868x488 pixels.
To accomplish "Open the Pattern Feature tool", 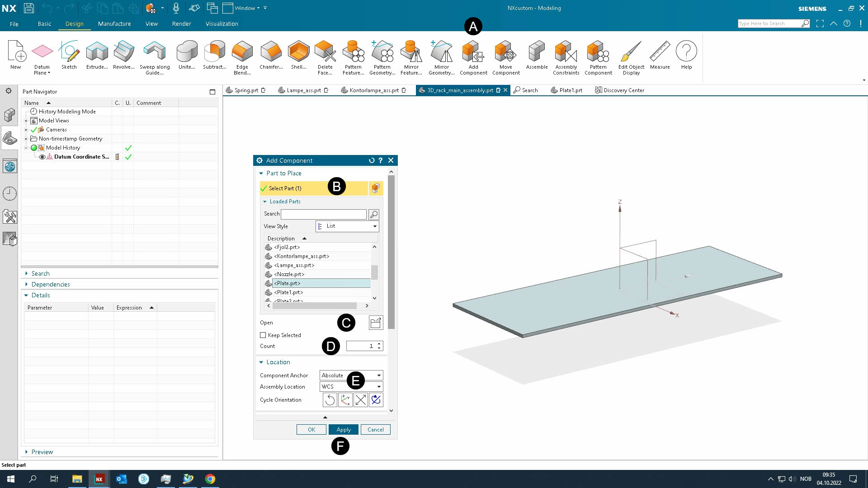I will tap(353, 54).
